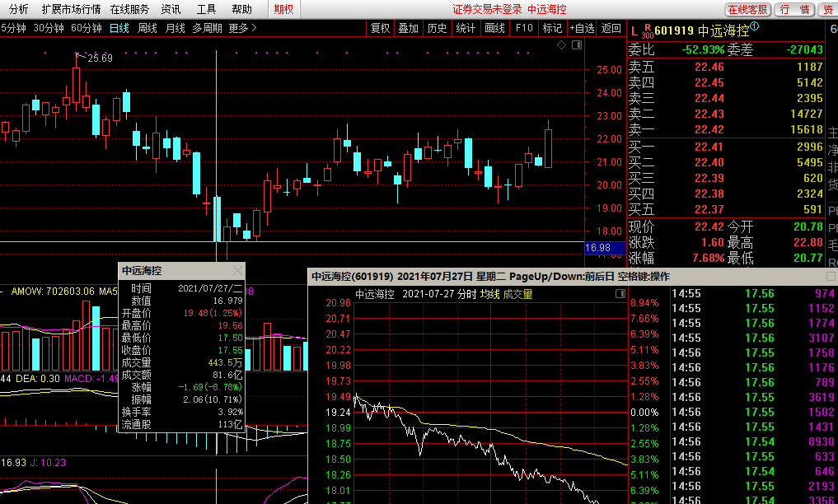Click the AMOW: 702603.06 indicator label
This screenshot has height=504, width=838.
click(x=53, y=292)
